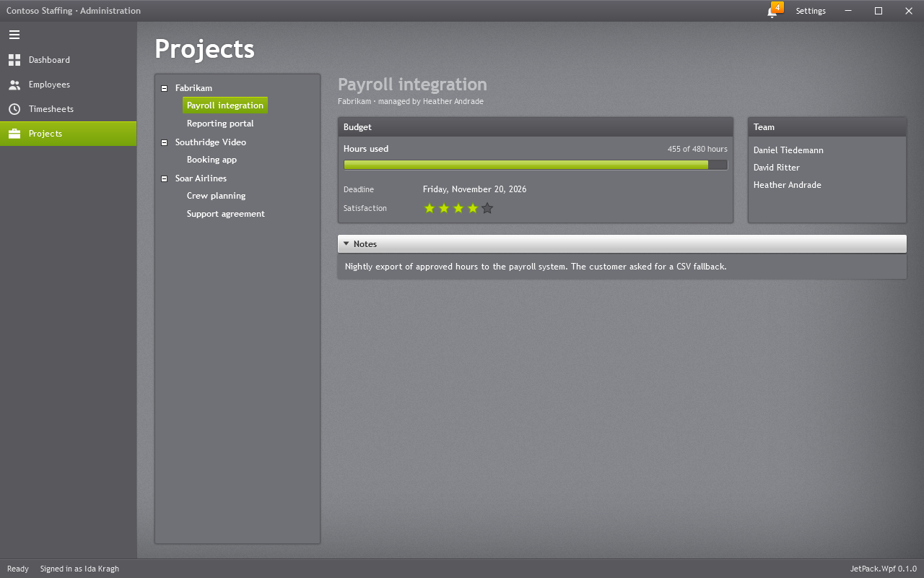Click the second satisfaction star

(444, 208)
